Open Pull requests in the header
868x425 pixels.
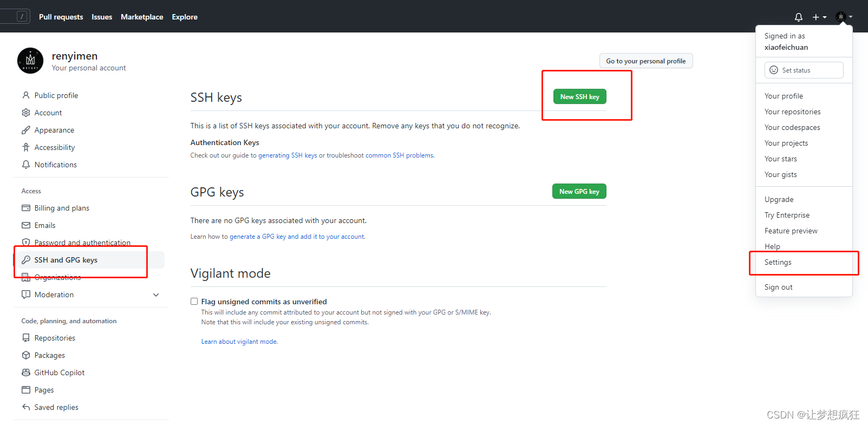[61, 17]
